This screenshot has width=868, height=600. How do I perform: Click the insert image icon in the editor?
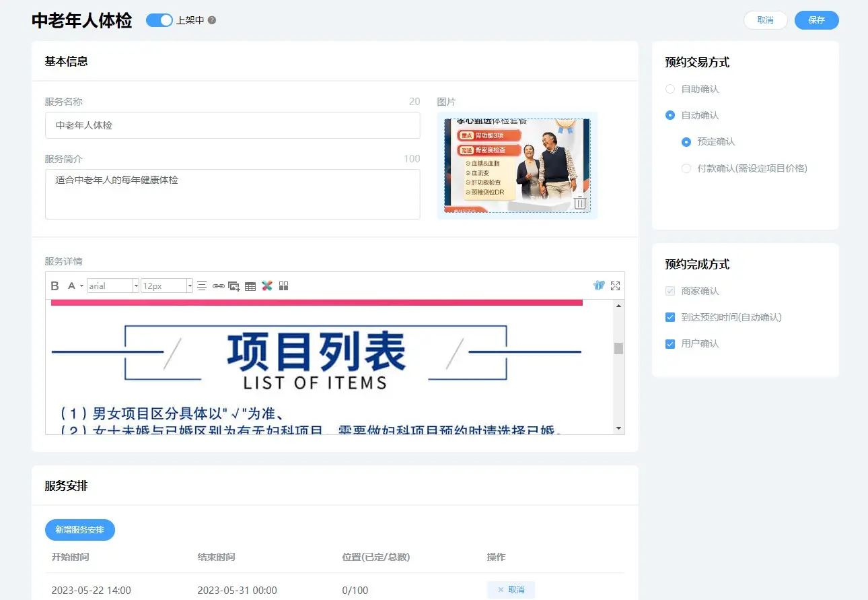click(234, 286)
